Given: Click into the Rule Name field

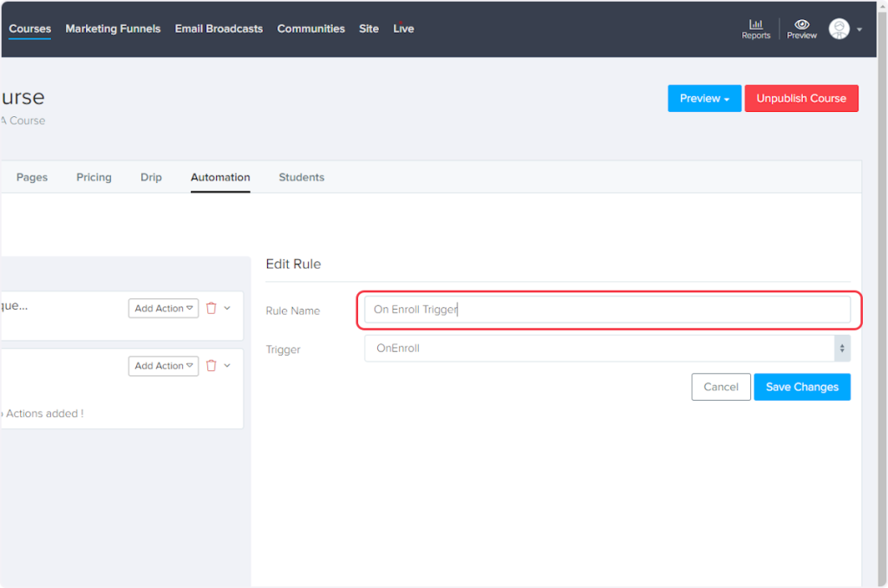Looking at the screenshot, I should click(607, 310).
